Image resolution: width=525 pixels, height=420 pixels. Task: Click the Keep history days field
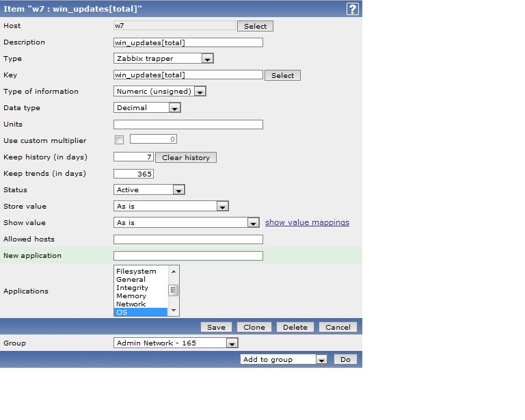[x=133, y=157]
